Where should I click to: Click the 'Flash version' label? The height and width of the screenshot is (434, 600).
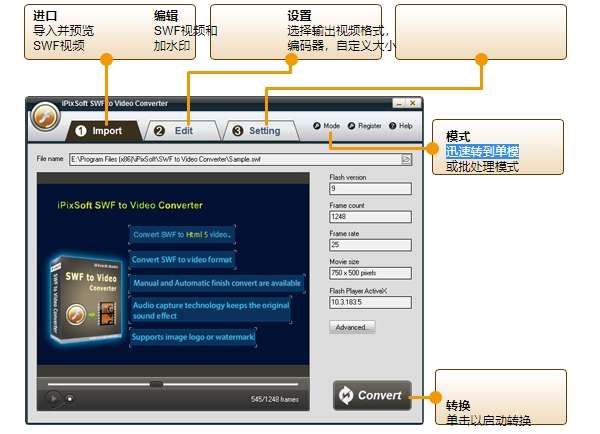point(347,177)
